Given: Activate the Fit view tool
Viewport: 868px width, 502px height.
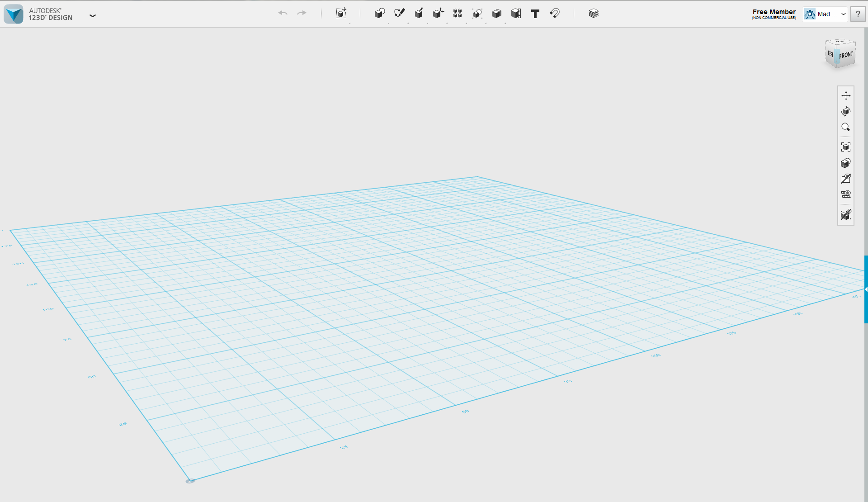Looking at the screenshot, I should tap(846, 147).
